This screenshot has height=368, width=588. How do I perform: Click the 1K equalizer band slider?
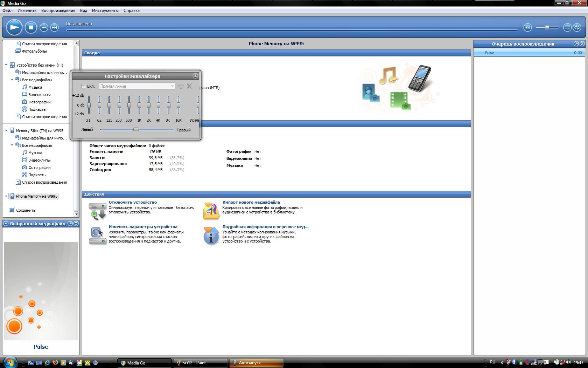click(x=139, y=105)
